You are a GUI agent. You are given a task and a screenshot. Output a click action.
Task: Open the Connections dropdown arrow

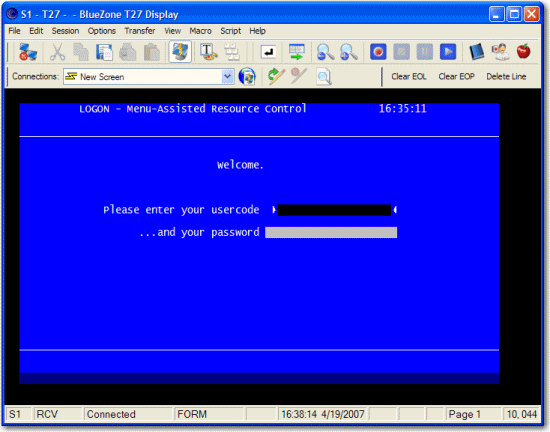pos(228,76)
